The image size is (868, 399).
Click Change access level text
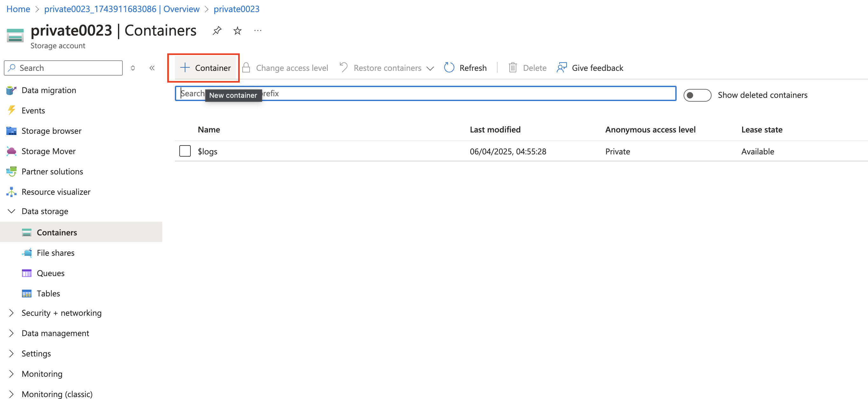292,68
